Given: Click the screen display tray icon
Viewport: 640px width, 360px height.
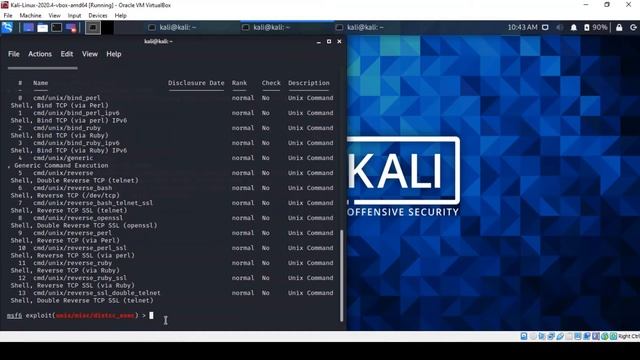Looking at the screenshot, I should coord(545,27).
